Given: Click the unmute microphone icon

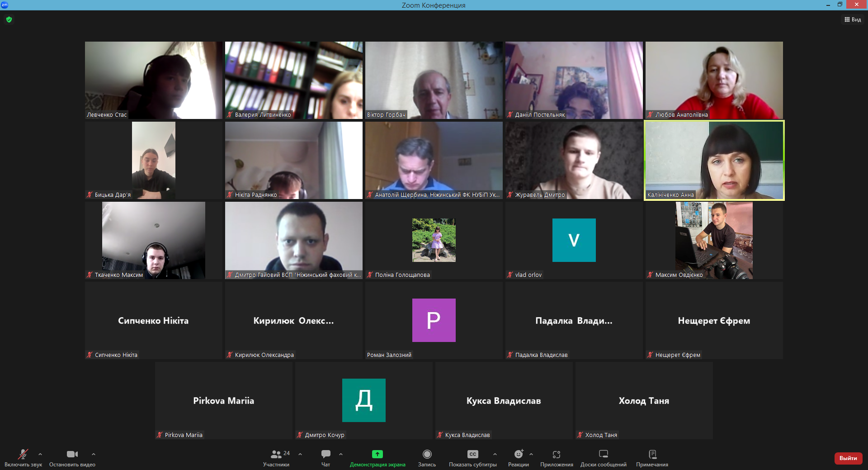Looking at the screenshot, I should tap(23, 454).
